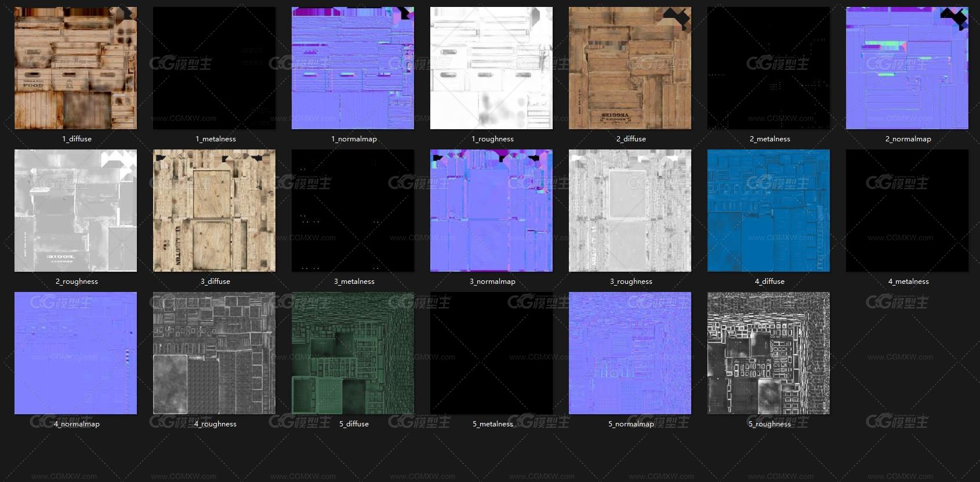Select the 2_metalness texture thumbnail

click(768, 68)
